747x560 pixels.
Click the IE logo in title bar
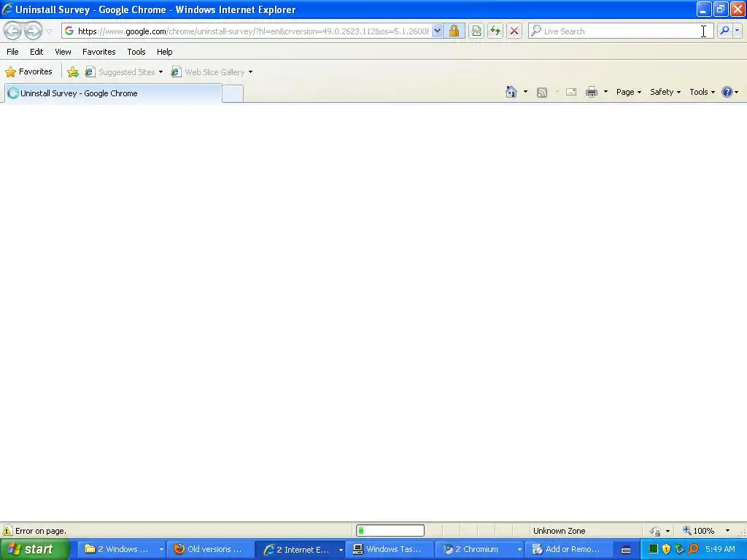pos(7,9)
